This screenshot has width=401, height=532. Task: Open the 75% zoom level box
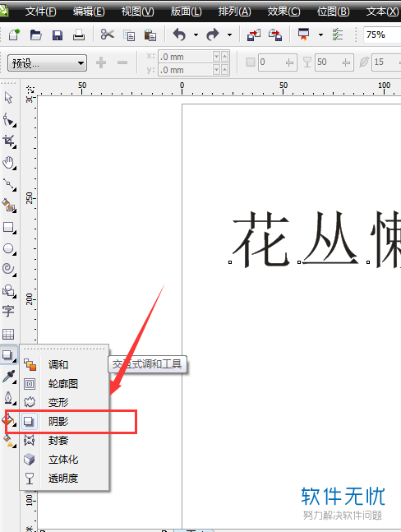pos(382,35)
